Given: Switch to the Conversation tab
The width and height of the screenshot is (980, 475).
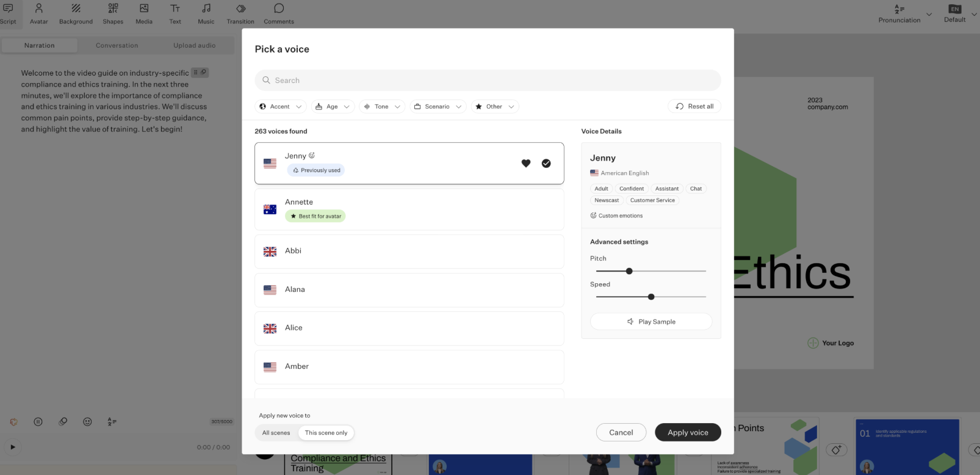Looking at the screenshot, I should click(117, 45).
